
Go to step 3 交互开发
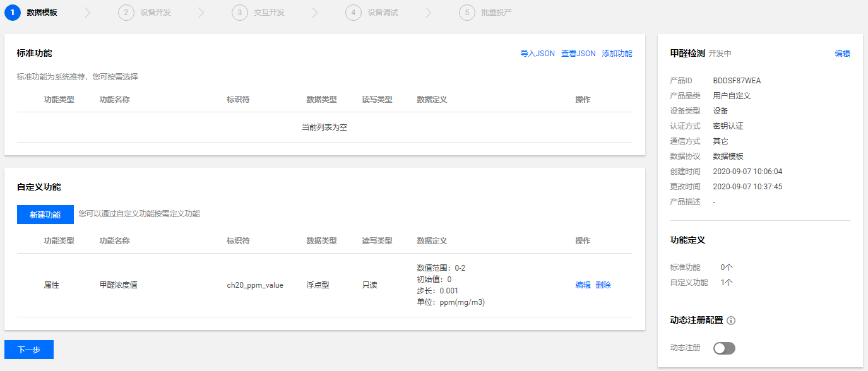click(x=258, y=13)
